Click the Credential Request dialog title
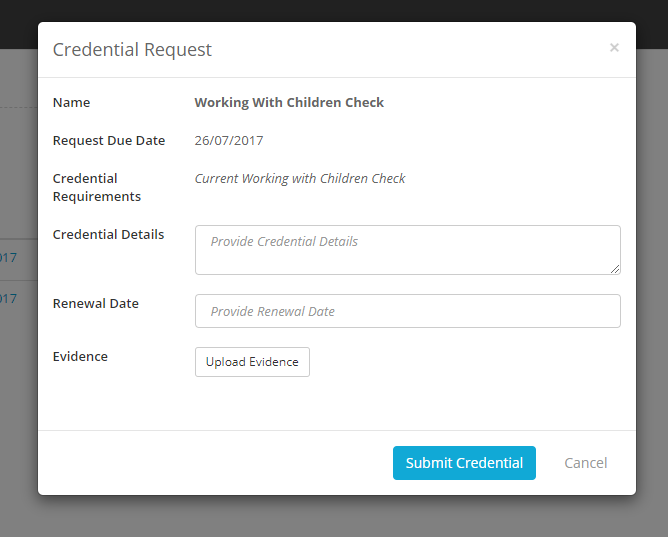 tap(132, 50)
